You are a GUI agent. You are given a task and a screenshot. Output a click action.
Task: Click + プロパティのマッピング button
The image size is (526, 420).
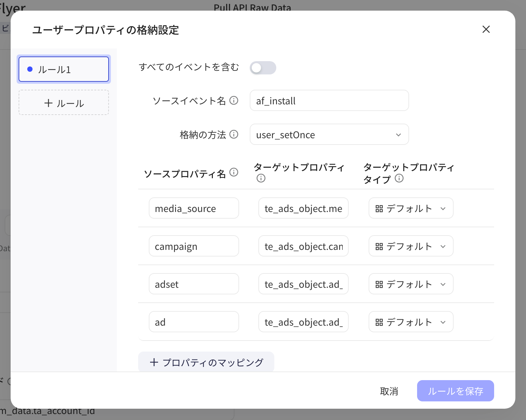coord(206,362)
